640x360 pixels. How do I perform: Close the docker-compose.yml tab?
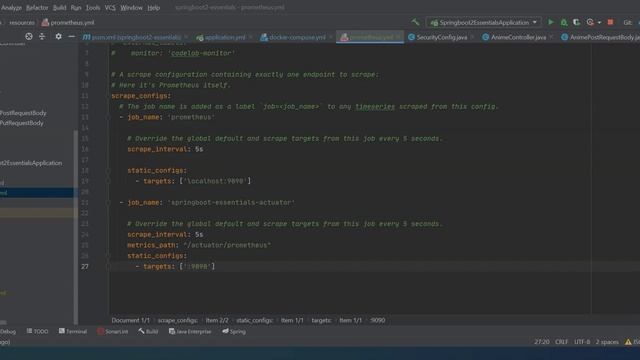pyautogui.click(x=331, y=37)
